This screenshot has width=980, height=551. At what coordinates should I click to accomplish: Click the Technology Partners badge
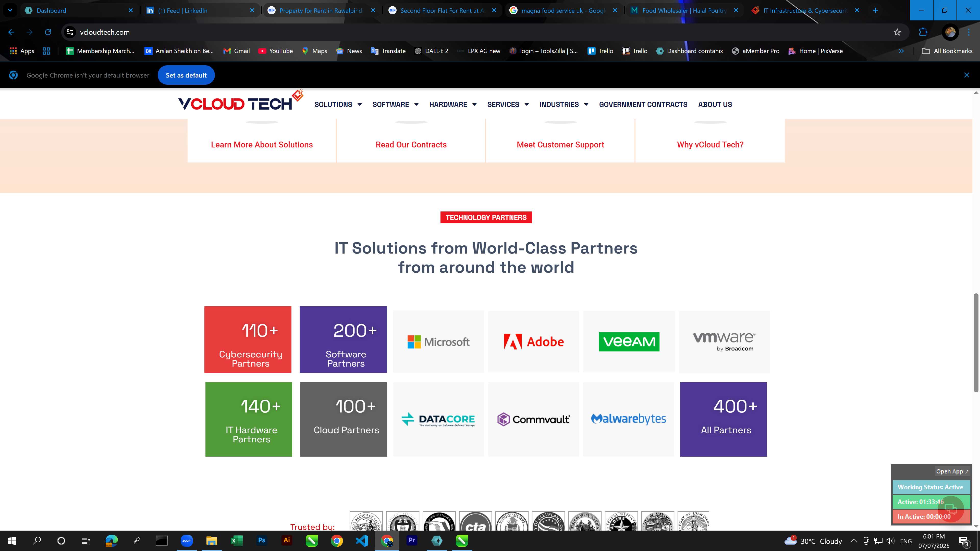pyautogui.click(x=486, y=218)
